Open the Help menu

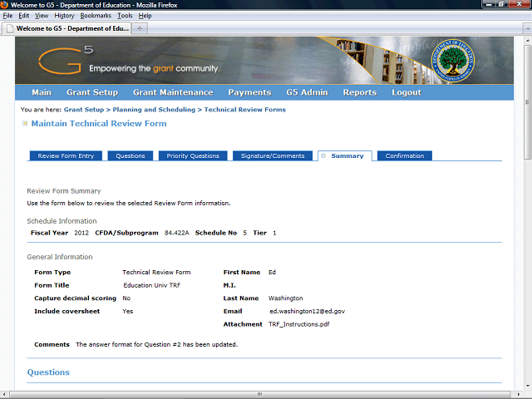(x=145, y=16)
